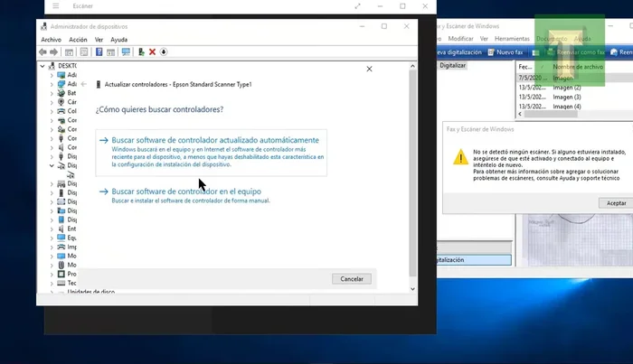Click Nuevo fax in Fax y Escáner toolbar
The height and width of the screenshot is (364, 633).
tap(505, 52)
